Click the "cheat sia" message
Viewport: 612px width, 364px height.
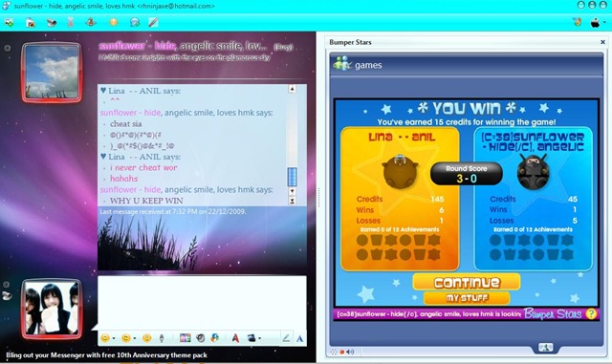click(125, 123)
